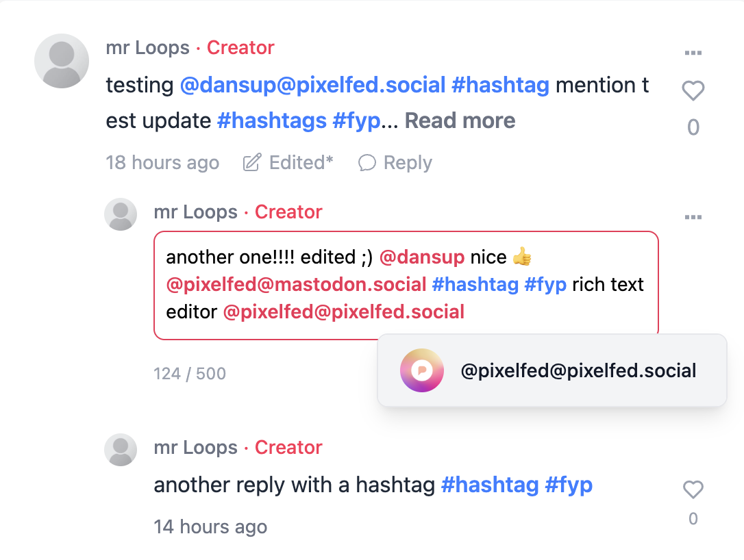This screenshot has width=744, height=560.
Task: Click #hashtag link in the last reply
Action: 489,485
